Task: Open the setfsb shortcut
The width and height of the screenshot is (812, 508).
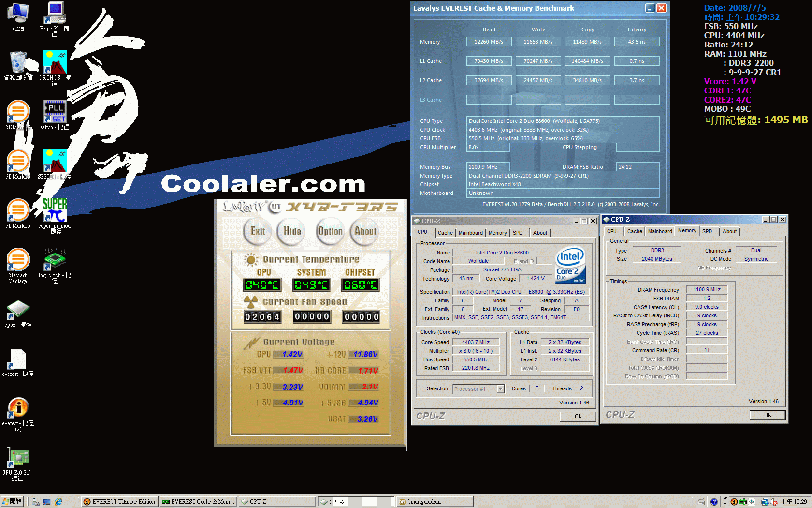Action: (x=55, y=111)
